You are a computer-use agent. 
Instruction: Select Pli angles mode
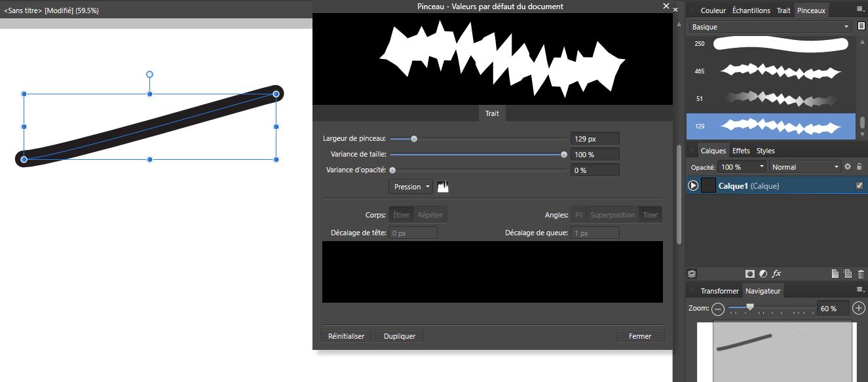tap(578, 215)
